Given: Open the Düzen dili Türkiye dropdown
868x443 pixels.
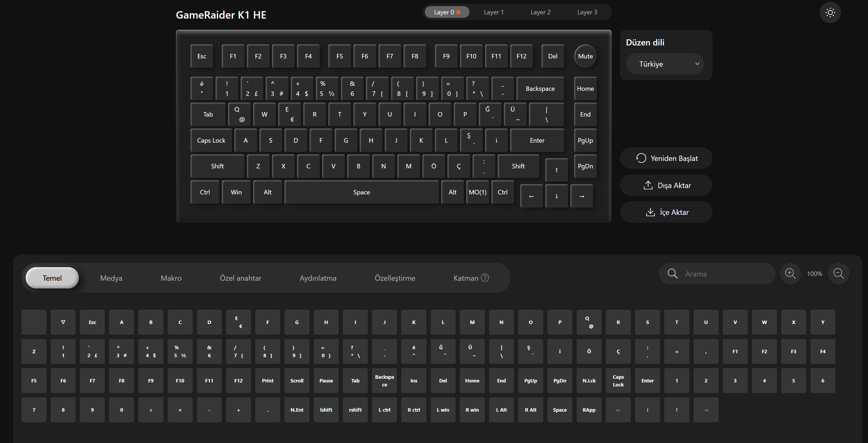Looking at the screenshot, I should [x=664, y=64].
